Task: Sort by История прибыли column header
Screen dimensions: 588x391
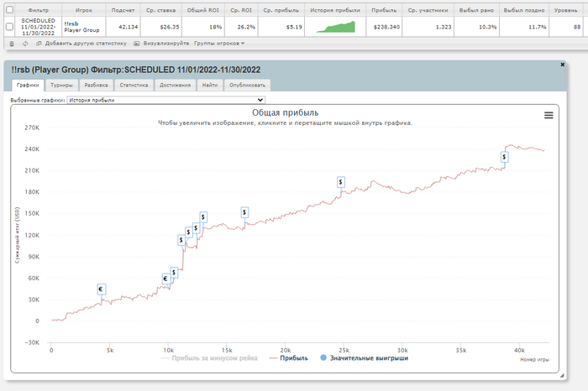Action: coord(335,10)
